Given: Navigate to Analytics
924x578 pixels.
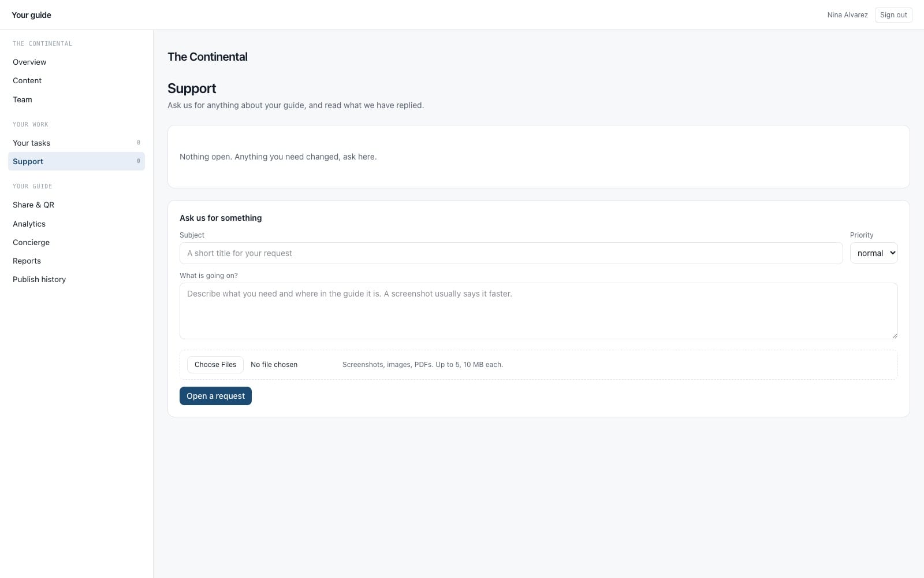Looking at the screenshot, I should 76,224.
